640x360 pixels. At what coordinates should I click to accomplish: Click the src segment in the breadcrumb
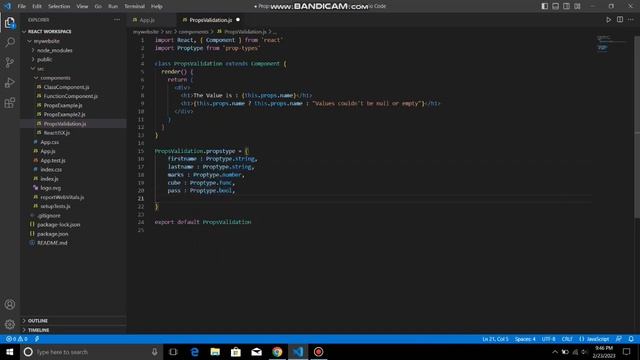pyautogui.click(x=168, y=32)
